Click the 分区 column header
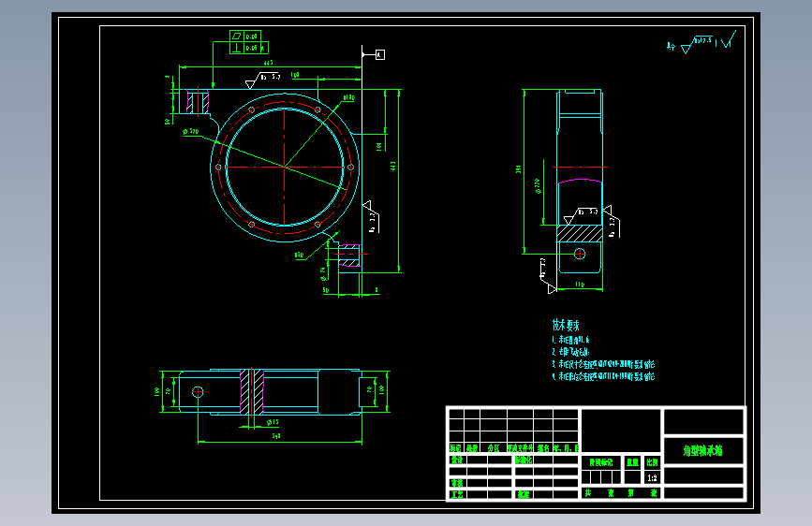Screen dimensions: 812x526 493,447
